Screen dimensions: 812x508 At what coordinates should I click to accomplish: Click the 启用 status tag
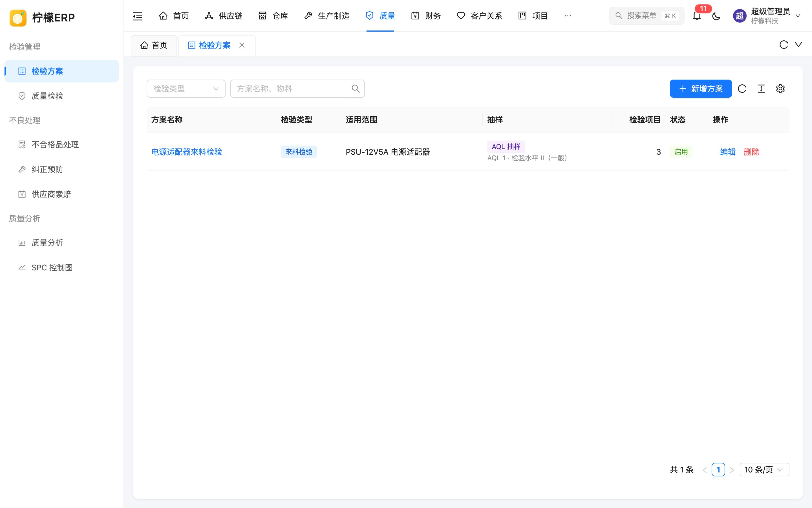(681, 152)
